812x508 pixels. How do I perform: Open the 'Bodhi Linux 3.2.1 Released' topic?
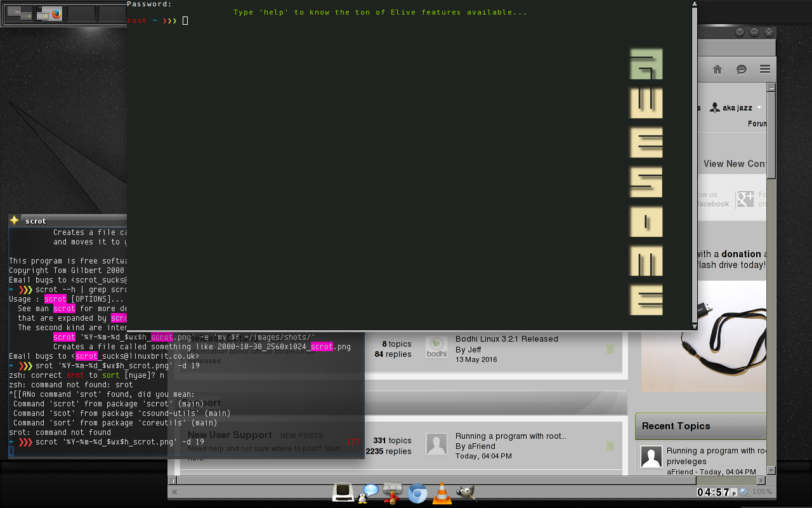tap(507, 339)
